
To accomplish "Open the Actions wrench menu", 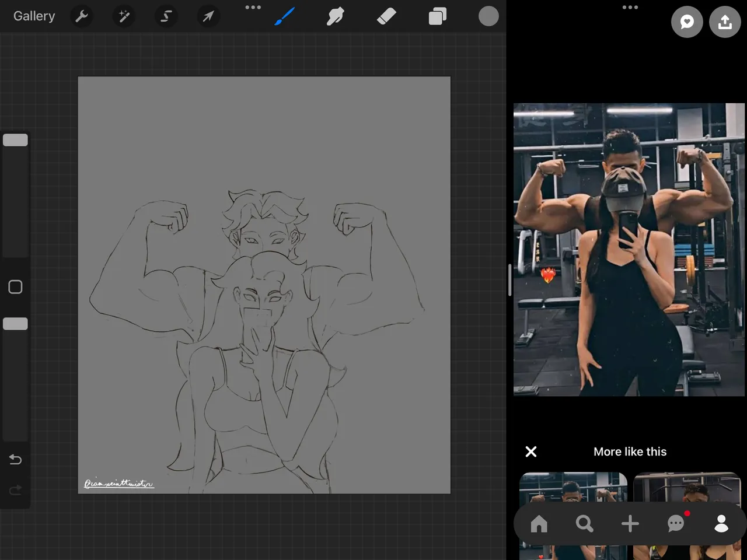I will click(82, 16).
